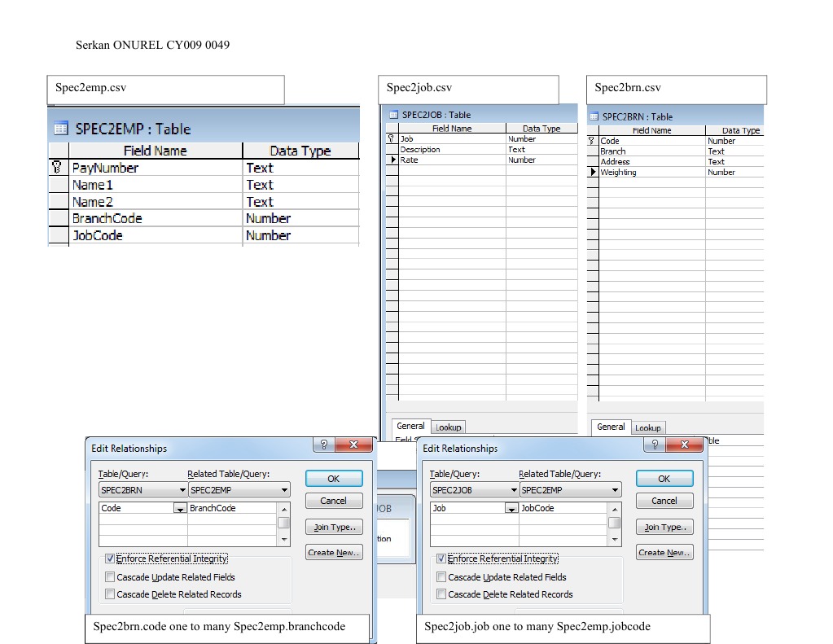Select the Description field in SPEC2JOB table
Screen dimensions: 833x644
click(x=452, y=149)
